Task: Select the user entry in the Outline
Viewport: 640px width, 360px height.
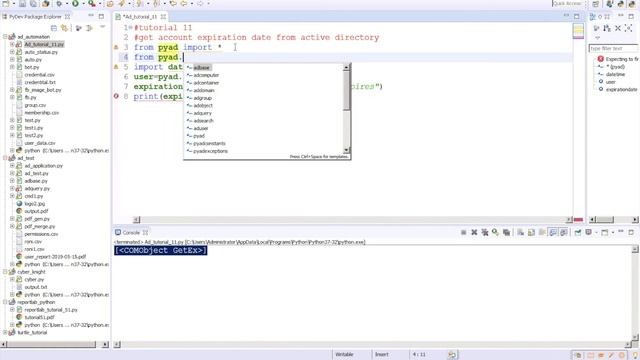Action: [x=611, y=82]
